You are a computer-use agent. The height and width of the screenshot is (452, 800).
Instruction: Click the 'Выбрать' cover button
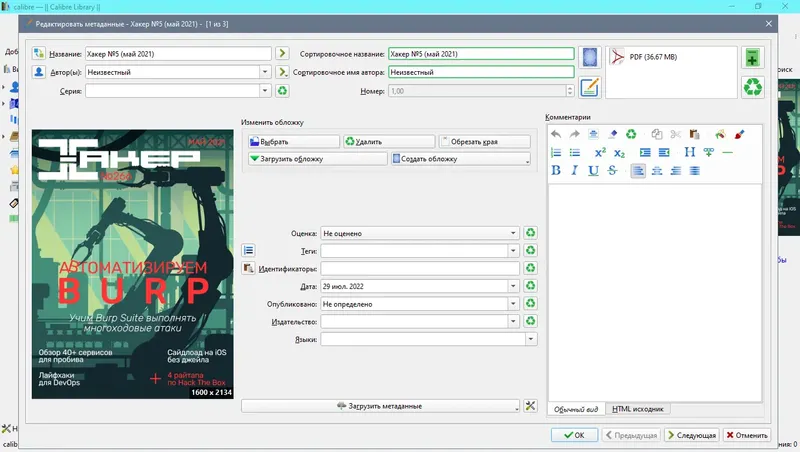pyautogui.click(x=294, y=141)
